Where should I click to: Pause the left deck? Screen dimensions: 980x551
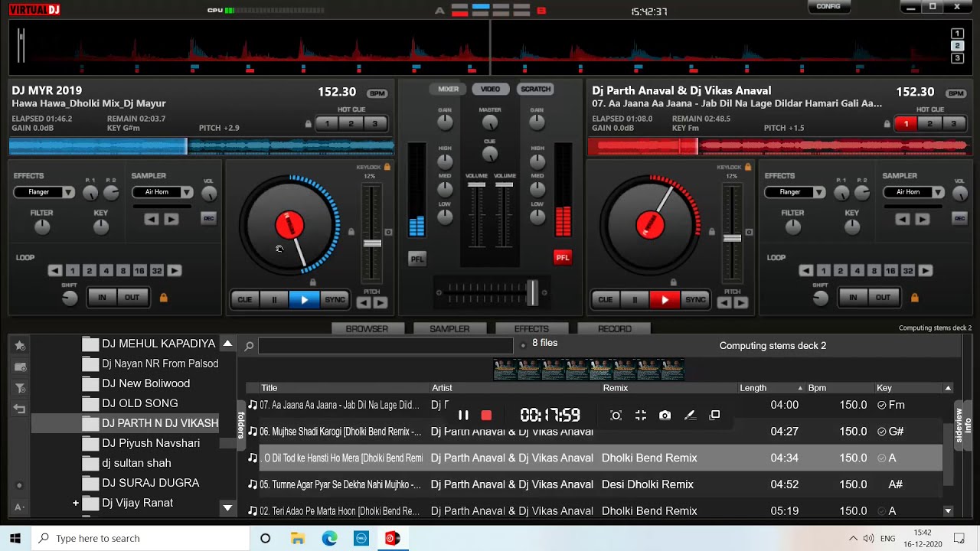pyautogui.click(x=274, y=299)
